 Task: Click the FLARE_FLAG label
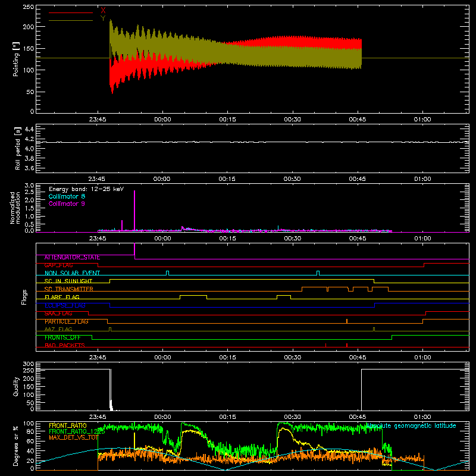62,297
